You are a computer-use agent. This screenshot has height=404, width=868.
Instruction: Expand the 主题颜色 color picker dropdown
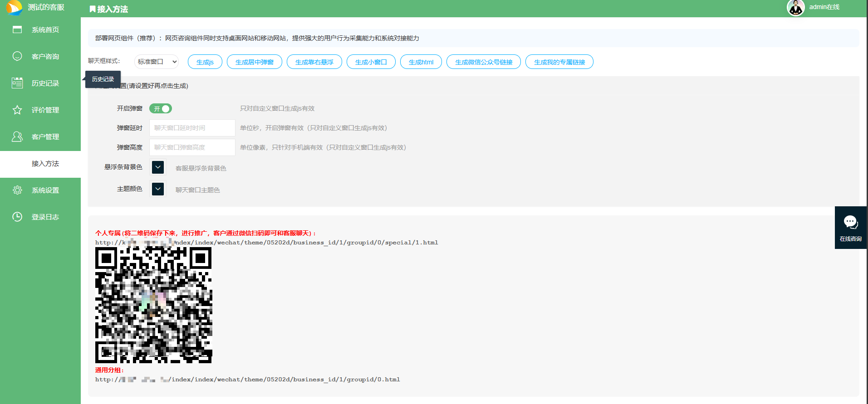pyautogui.click(x=158, y=189)
